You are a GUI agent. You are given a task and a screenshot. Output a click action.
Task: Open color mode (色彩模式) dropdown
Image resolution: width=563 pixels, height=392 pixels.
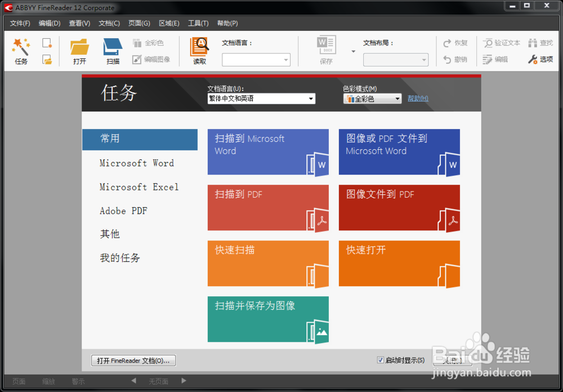coord(372,99)
